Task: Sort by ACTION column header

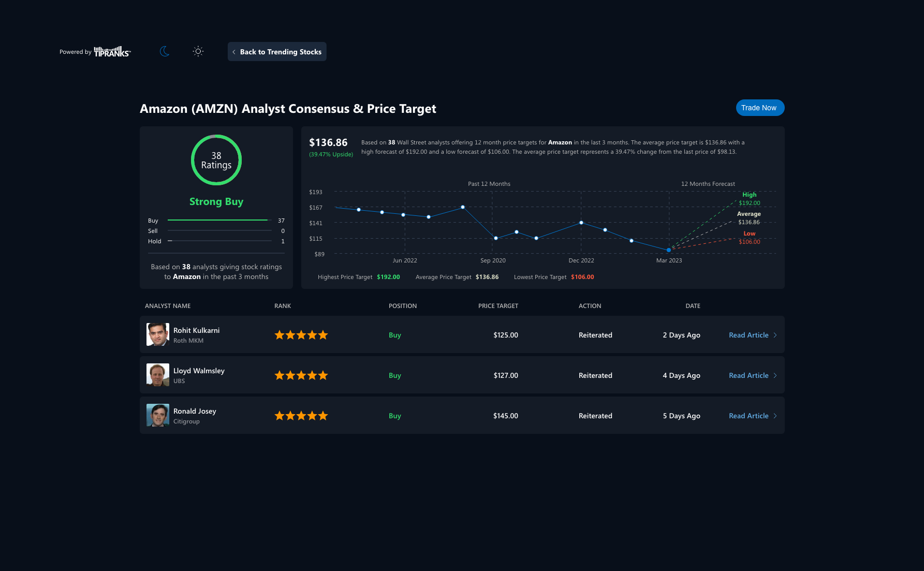Action: pos(590,306)
